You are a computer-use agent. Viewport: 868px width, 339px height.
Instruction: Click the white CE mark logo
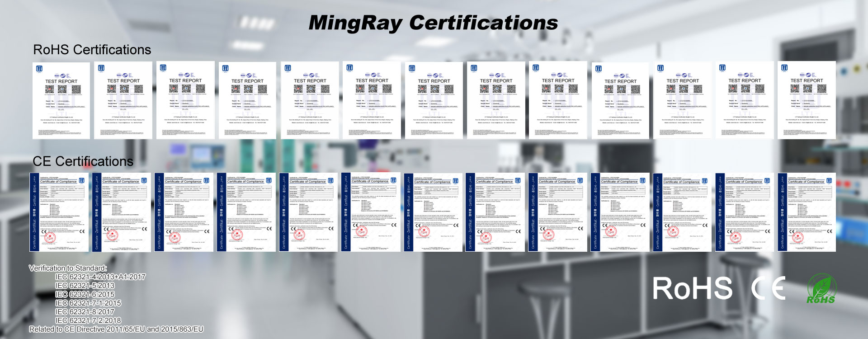(769, 288)
